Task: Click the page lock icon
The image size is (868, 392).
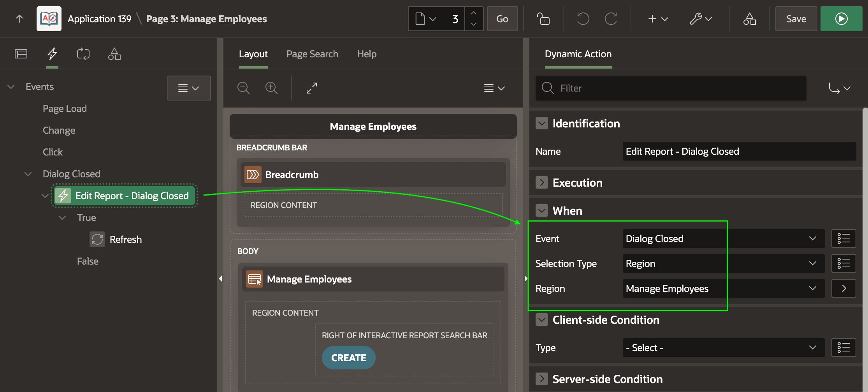Action: coord(543,19)
